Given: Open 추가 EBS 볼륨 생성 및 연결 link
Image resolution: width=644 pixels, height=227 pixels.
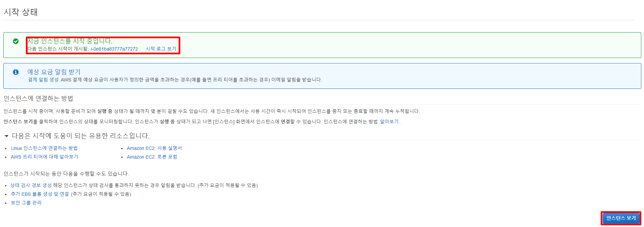Looking at the screenshot, I should point(40,194).
